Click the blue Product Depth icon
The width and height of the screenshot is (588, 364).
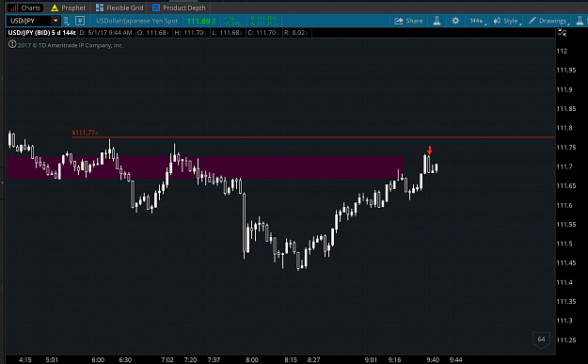point(156,8)
